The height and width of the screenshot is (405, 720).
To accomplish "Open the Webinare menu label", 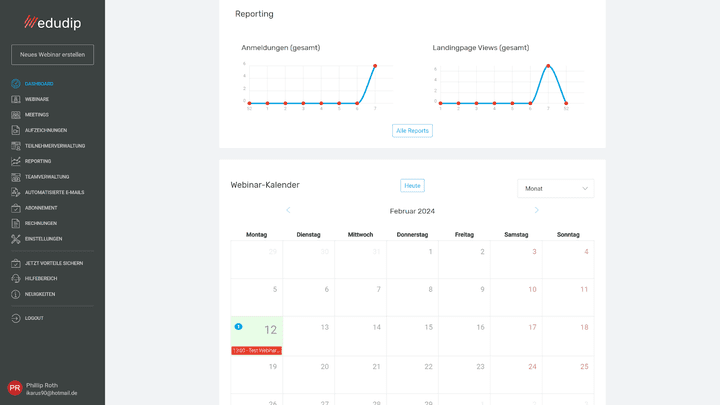I will pyautogui.click(x=37, y=99).
